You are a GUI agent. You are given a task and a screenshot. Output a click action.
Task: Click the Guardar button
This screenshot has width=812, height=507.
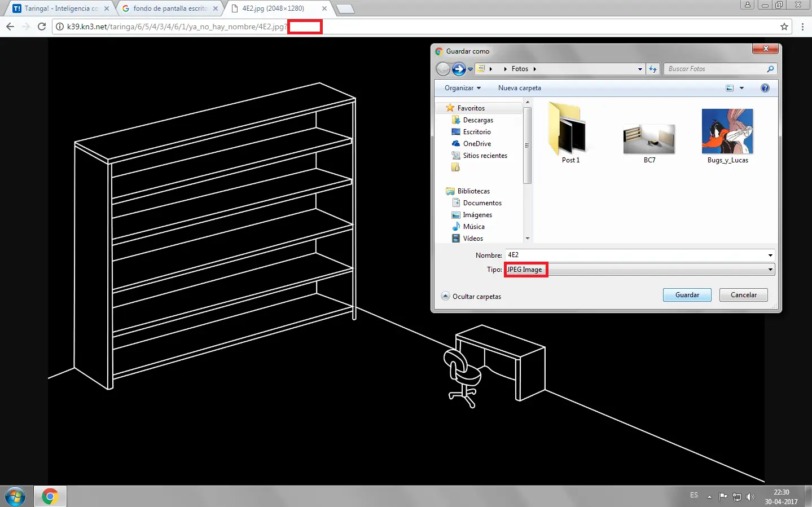[x=687, y=295]
